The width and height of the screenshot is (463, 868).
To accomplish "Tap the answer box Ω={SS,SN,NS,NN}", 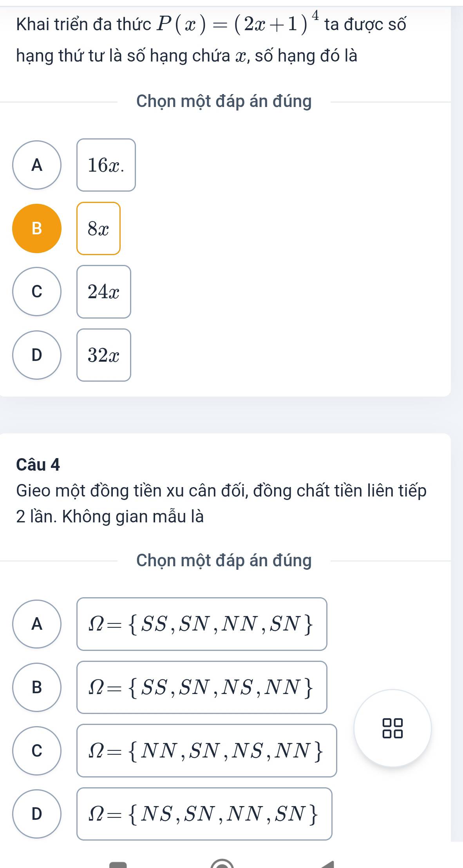I will pyautogui.click(x=202, y=687).
